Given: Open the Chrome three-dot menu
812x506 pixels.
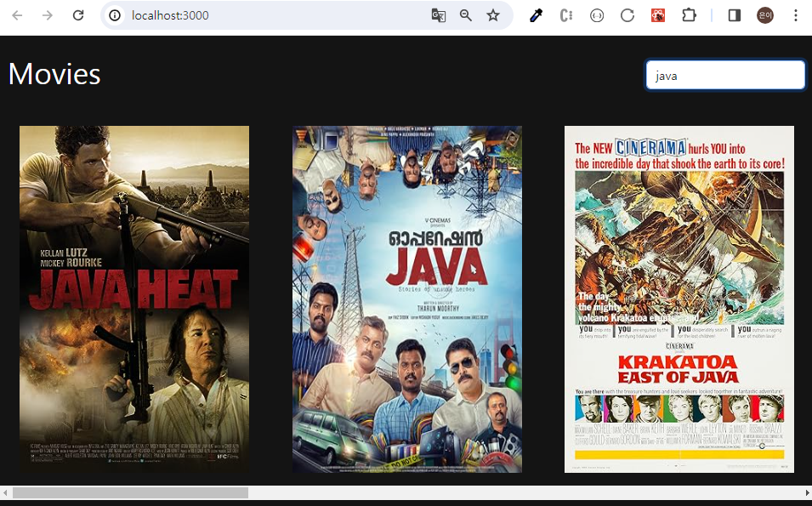Looking at the screenshot, I should [x=796, y=15].
